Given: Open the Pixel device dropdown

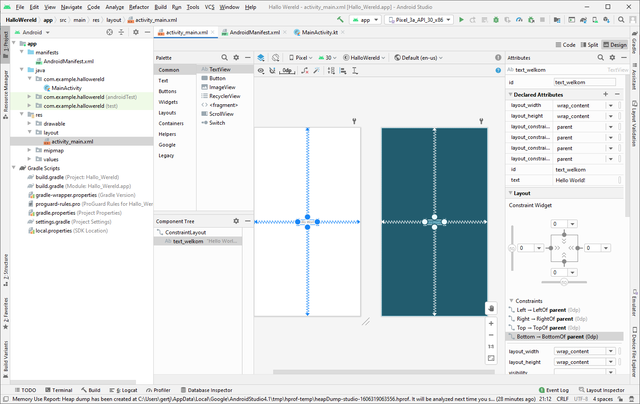Looking at the screenshot, I should 300,58.
